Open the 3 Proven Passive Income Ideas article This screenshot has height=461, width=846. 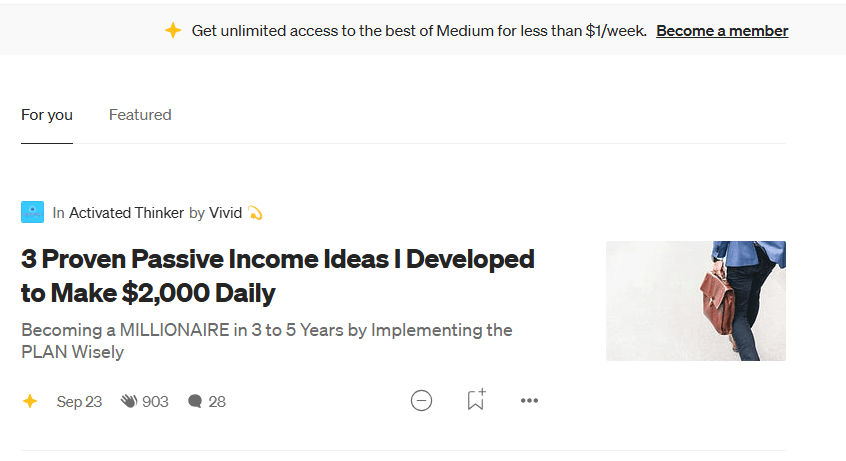pyautogui.click(x=278, y=276)
